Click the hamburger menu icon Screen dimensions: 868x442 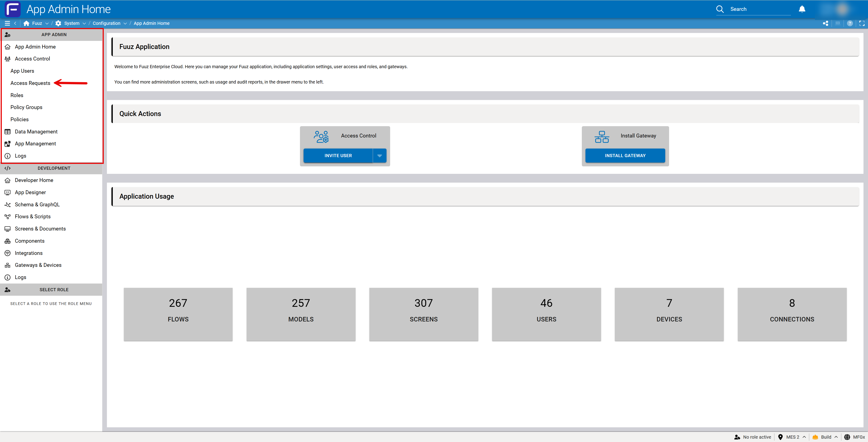(x=7, y=23)
